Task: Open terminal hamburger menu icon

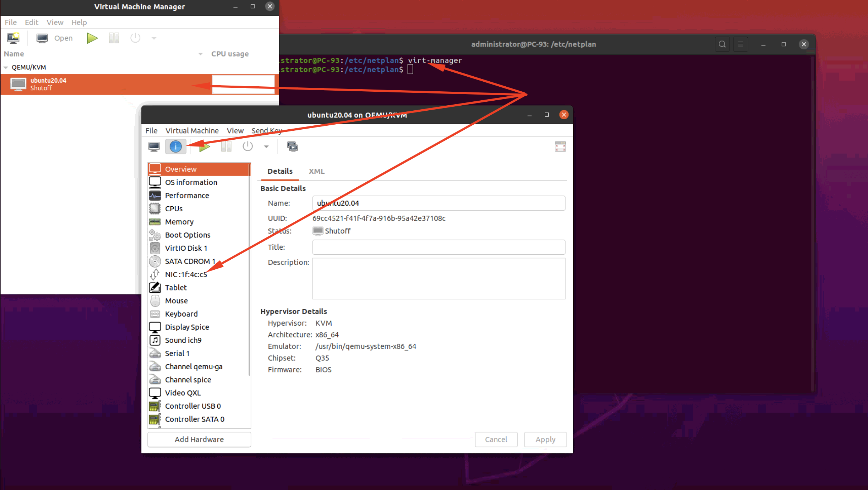Action: pos(741,44)
